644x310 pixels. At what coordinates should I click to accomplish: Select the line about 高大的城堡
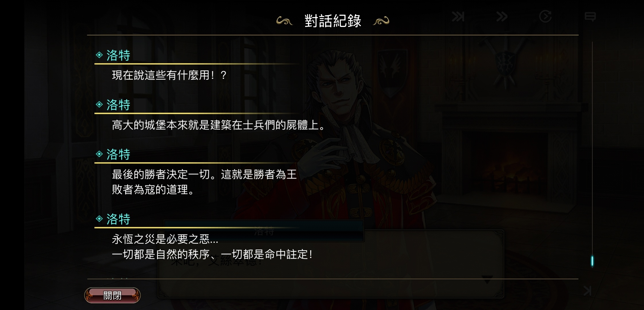[218, 125]
